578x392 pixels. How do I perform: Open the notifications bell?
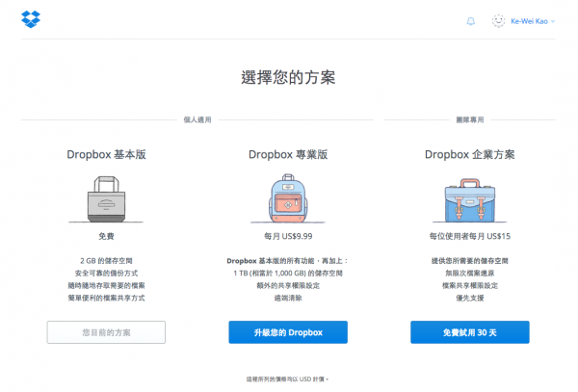pos(471,21)
